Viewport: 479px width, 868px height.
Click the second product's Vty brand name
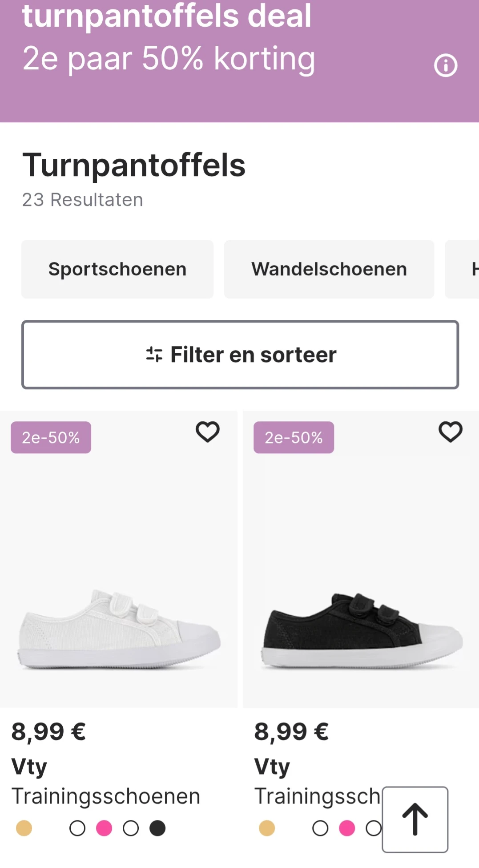click(x=272, y=766)
